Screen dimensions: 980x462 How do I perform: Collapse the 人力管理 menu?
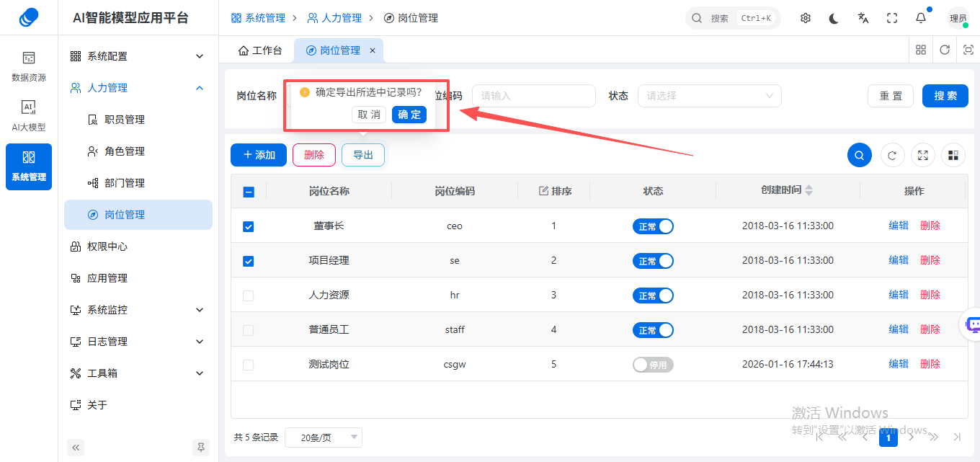(138, 88)
